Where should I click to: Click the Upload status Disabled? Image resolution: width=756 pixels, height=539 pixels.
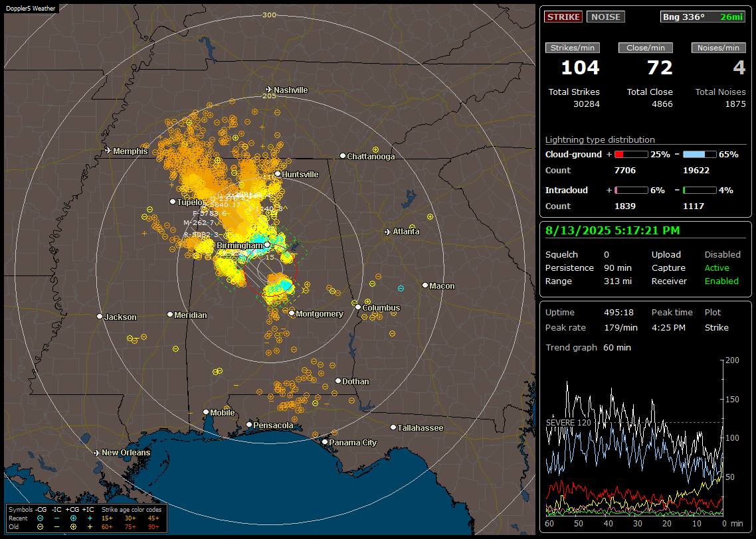point(722,254)
